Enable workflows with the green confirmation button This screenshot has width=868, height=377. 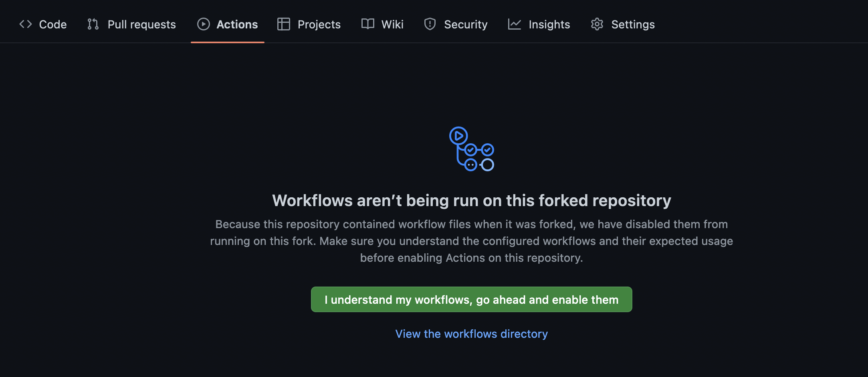tap(471, 299)
